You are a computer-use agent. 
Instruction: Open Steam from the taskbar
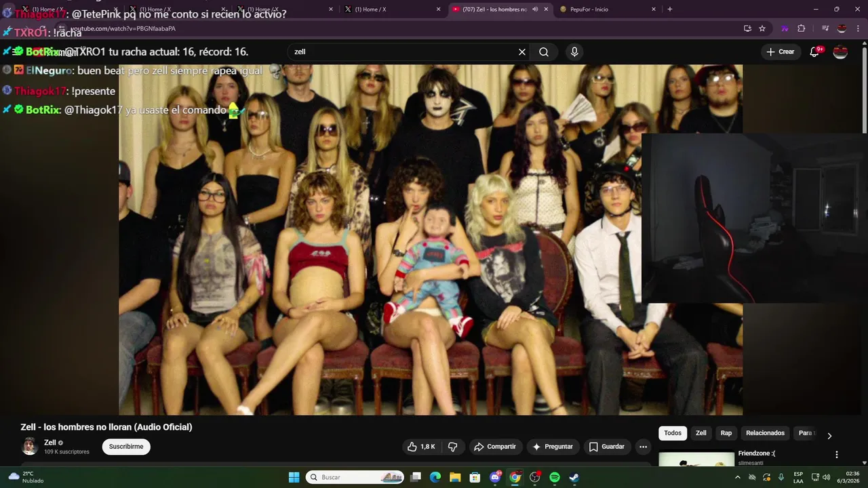574,477
